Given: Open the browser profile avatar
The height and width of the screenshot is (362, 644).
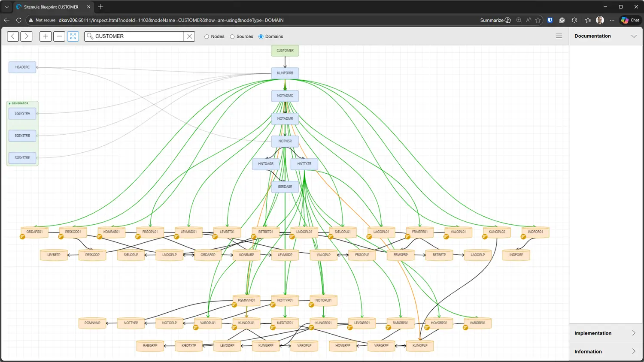Looking at the screenshot, I should pos(600,20).
